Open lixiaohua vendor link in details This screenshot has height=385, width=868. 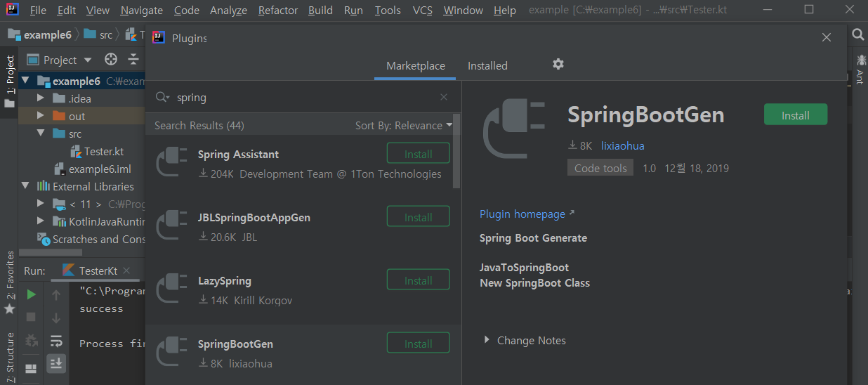coord(622,145)
